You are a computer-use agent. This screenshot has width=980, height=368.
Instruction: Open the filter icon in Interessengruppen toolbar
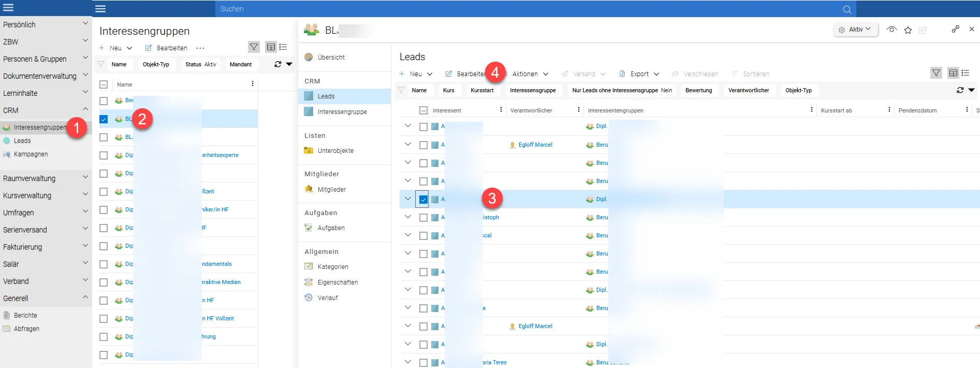[254, 47]
